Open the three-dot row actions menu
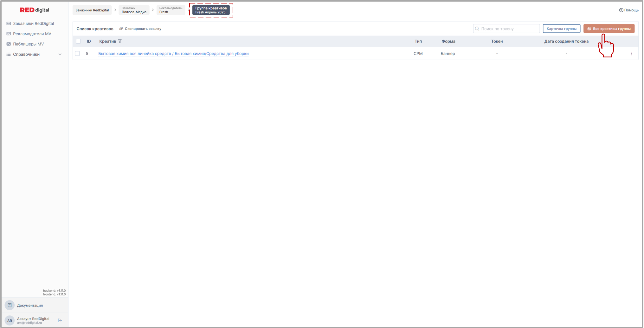Image resolution: width=644 pixels, height=328 pixels. click(631, 54)
